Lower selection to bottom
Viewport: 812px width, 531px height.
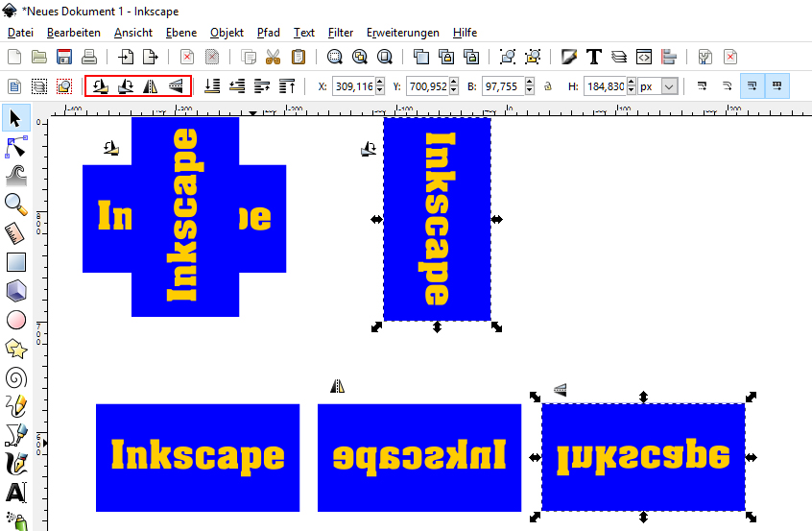pos(212,86)
